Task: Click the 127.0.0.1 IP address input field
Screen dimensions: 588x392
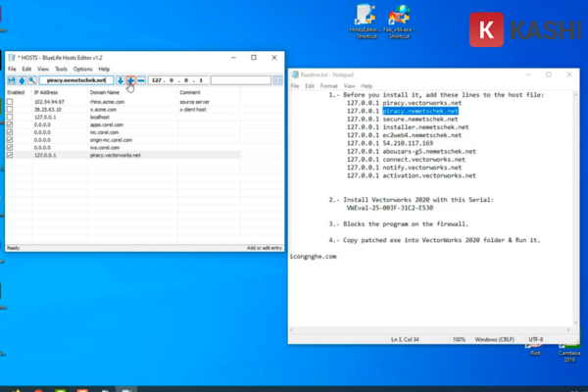Action: (x=177, y=80)
